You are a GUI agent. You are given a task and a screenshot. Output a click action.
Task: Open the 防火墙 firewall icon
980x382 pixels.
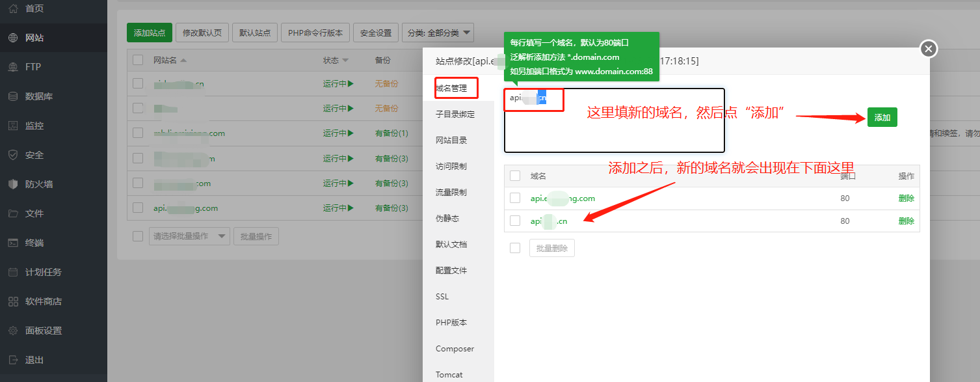pyautogui.click(x=13, y=184)
